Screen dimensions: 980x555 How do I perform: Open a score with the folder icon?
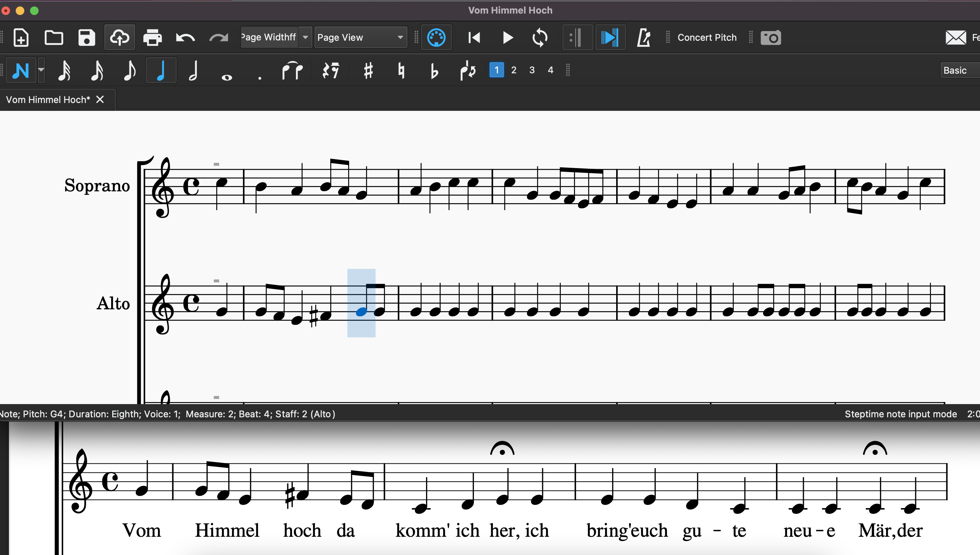(x=54, y=37)
